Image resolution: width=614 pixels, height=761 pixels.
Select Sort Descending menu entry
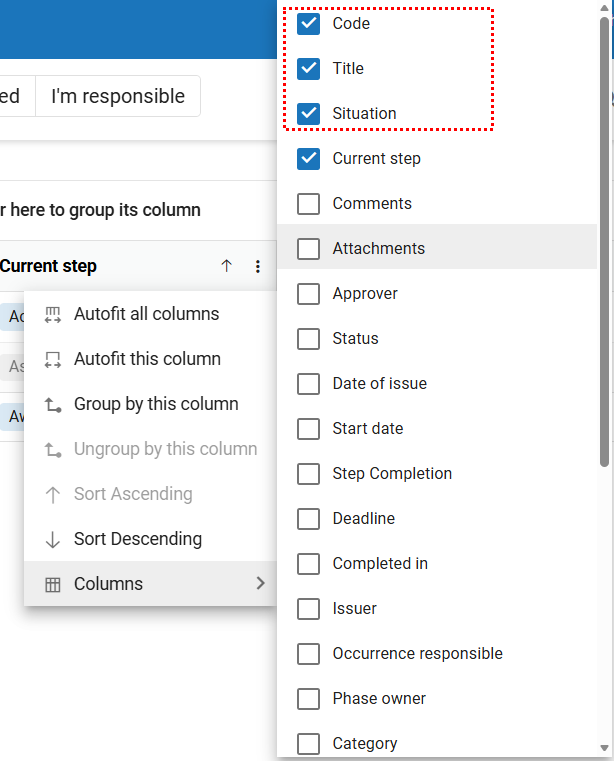(137, 539)
